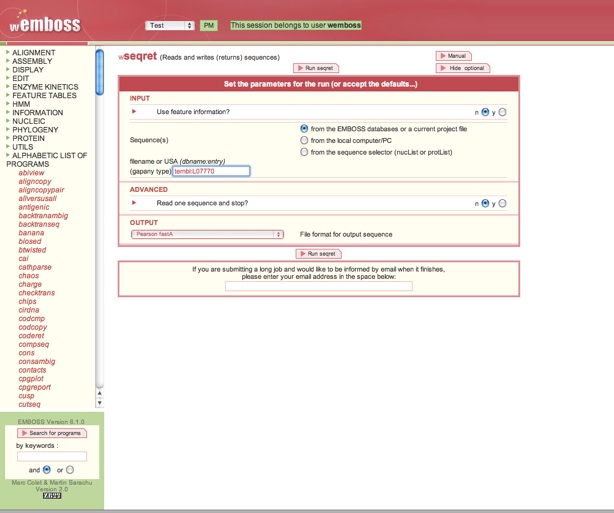This screenshot has height=513, width=614.
Task: Open the Test project dropdown
Action: pyautogui.click(x=170, y=25)
